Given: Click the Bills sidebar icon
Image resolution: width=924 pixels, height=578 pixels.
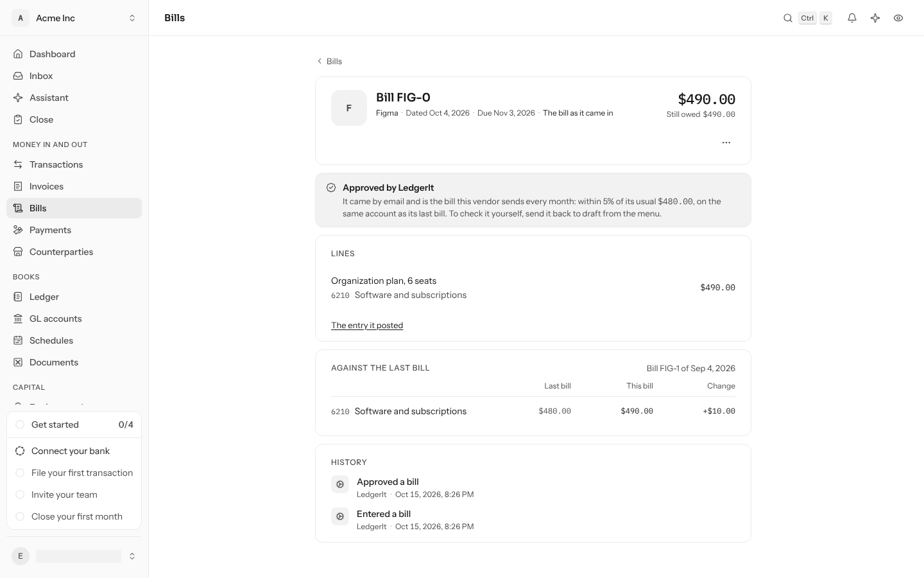Looking at the screenshot, I should point(18,208).
